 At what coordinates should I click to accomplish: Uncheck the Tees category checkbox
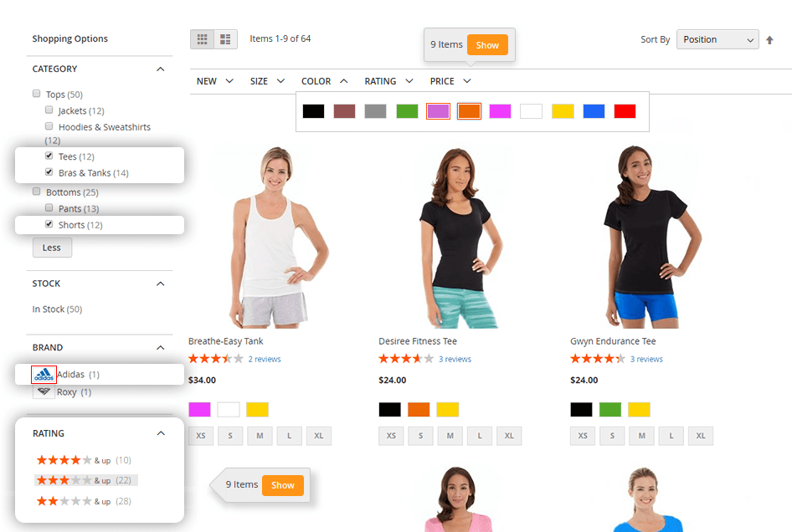point(49,156)
